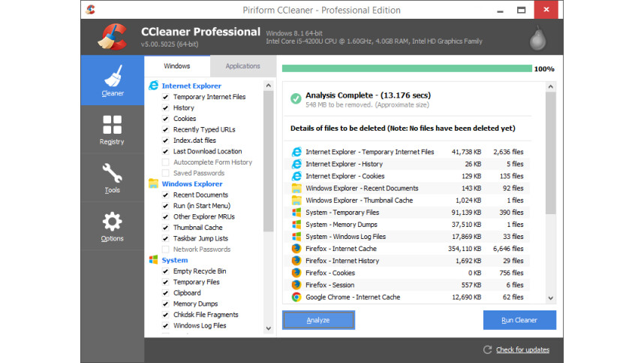
Task: Select the 'Google Chrome - Internet Cache' row text
Action: 353,297
